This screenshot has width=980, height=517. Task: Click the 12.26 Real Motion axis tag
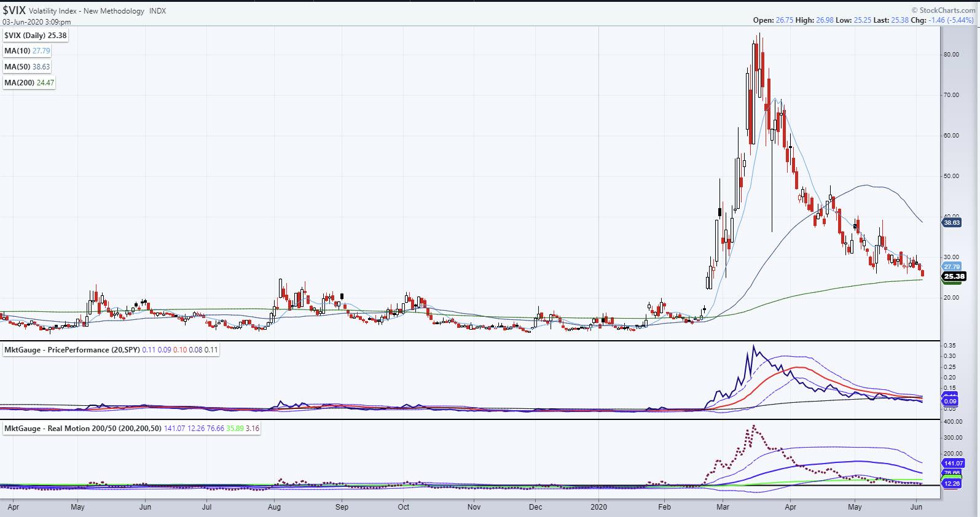[952, 484]
